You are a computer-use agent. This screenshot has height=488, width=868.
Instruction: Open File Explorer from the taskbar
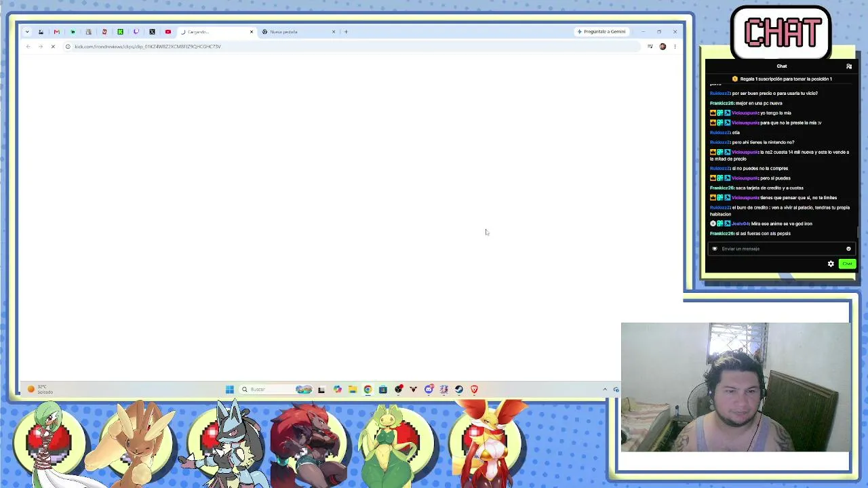coord(353,390)
